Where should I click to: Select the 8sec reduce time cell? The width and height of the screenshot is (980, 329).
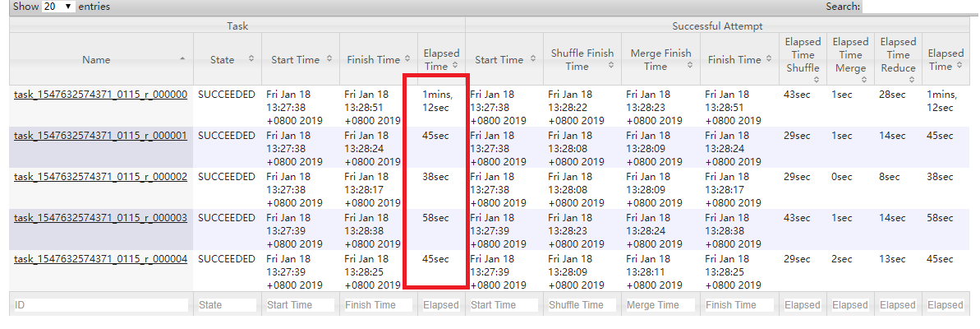(x=890, y=177)
